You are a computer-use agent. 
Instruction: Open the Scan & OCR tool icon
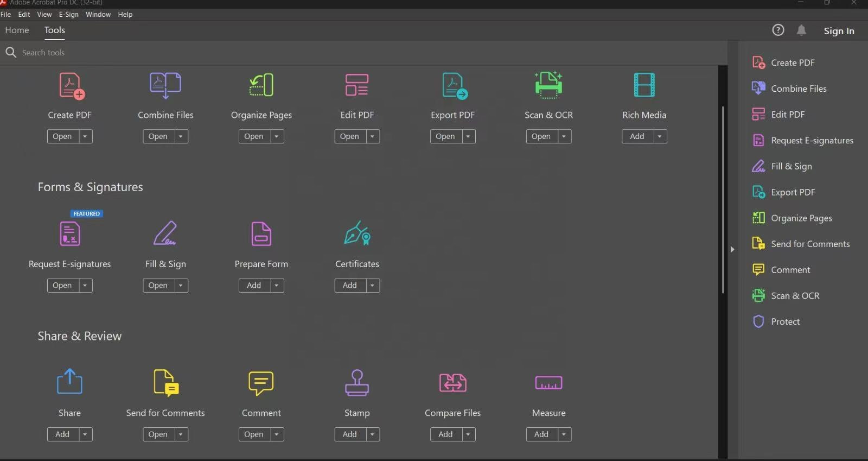pos(548,85)
